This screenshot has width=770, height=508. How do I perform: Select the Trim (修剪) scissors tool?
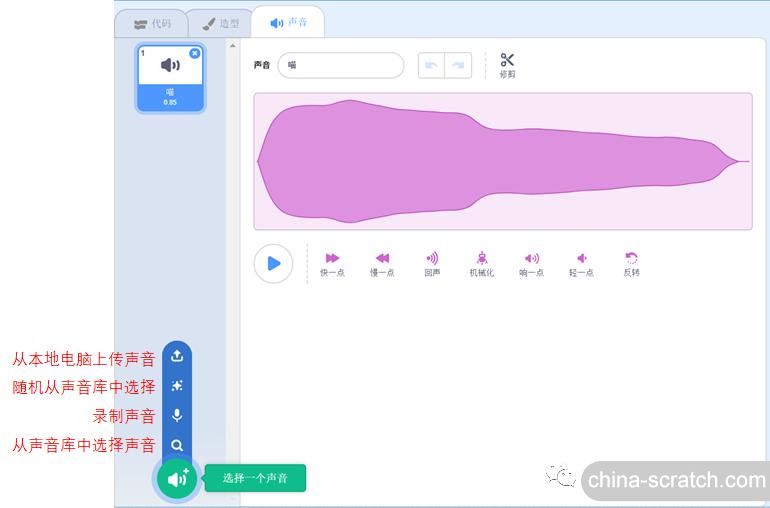[508, 61]
